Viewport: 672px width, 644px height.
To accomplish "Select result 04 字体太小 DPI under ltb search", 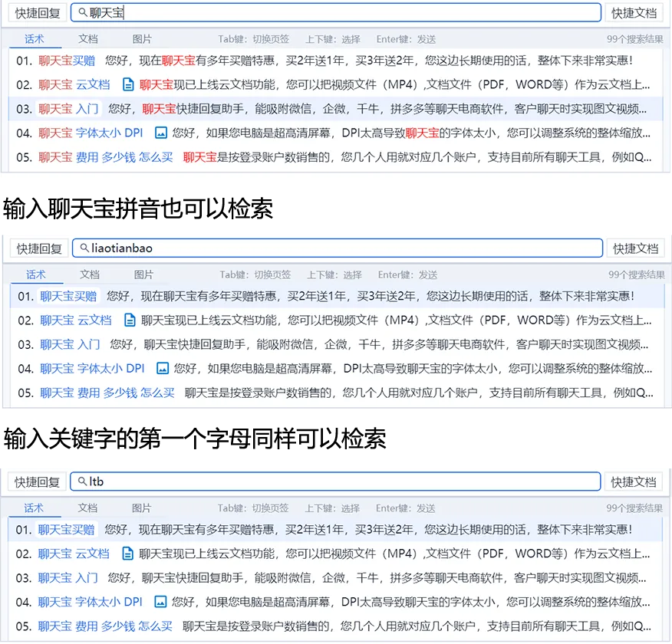I will (x=335, y=602).
